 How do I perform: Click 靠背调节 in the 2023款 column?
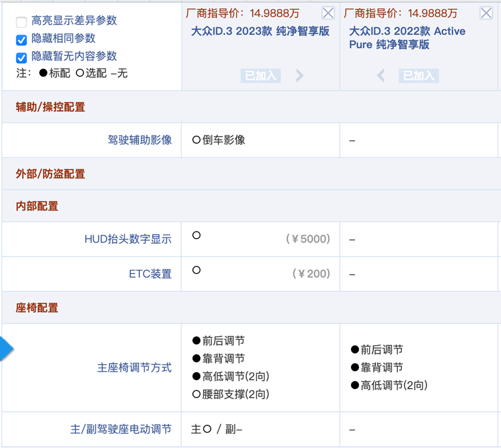(218, 359)
